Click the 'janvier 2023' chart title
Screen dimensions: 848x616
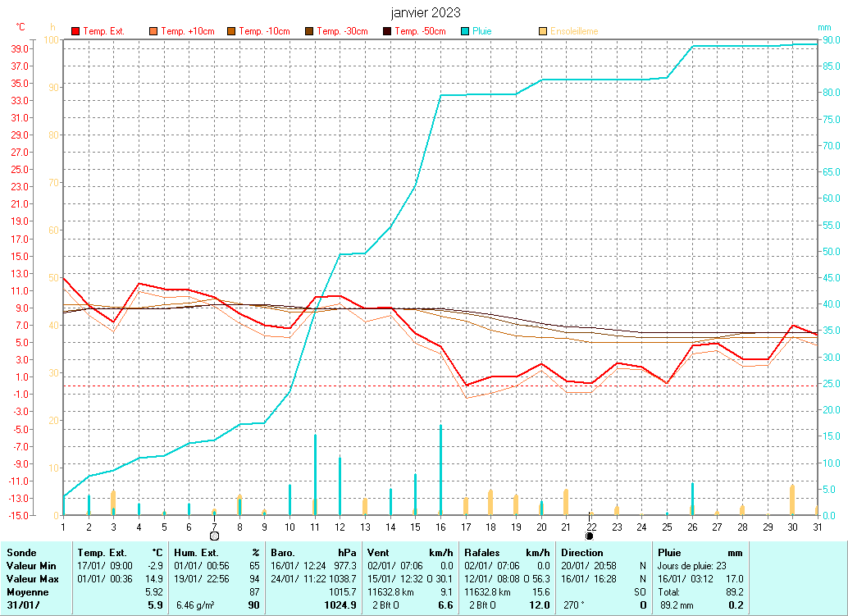point(425,12)
